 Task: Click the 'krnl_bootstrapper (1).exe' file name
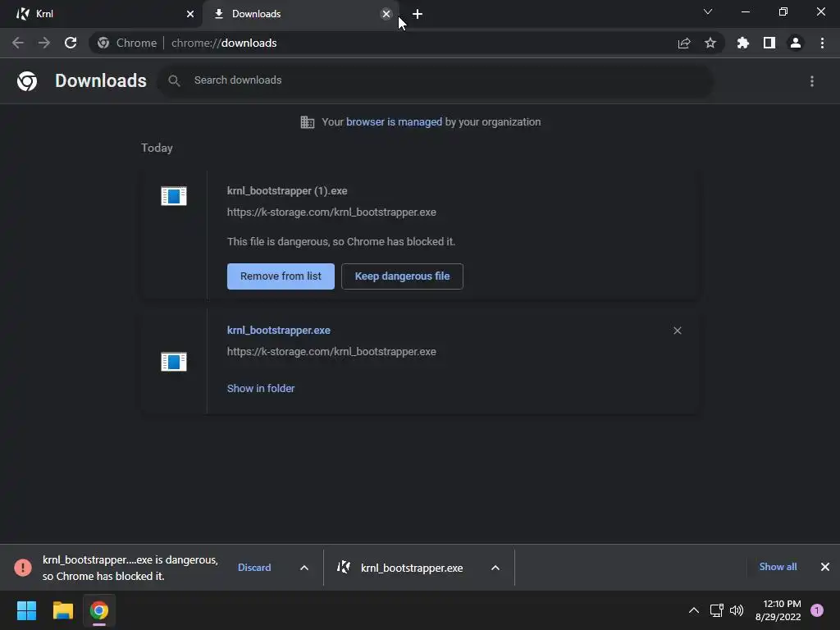pos(287,191)
